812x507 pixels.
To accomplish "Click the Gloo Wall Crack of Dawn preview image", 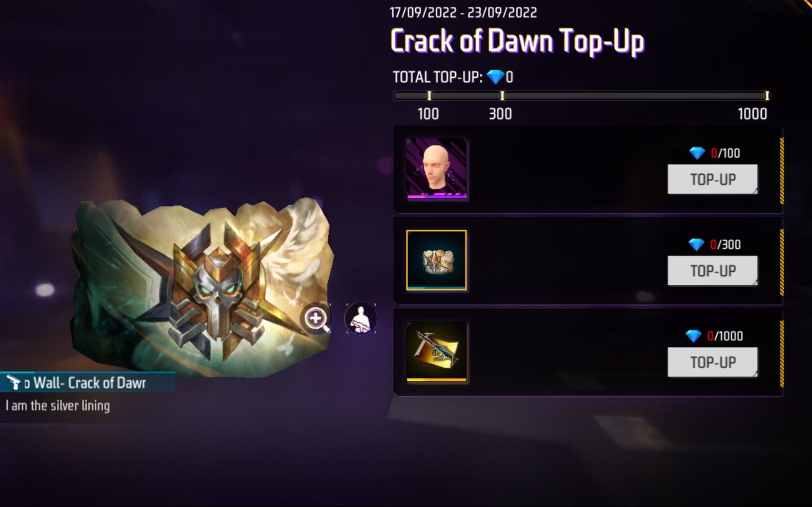I will pos(202,287).
